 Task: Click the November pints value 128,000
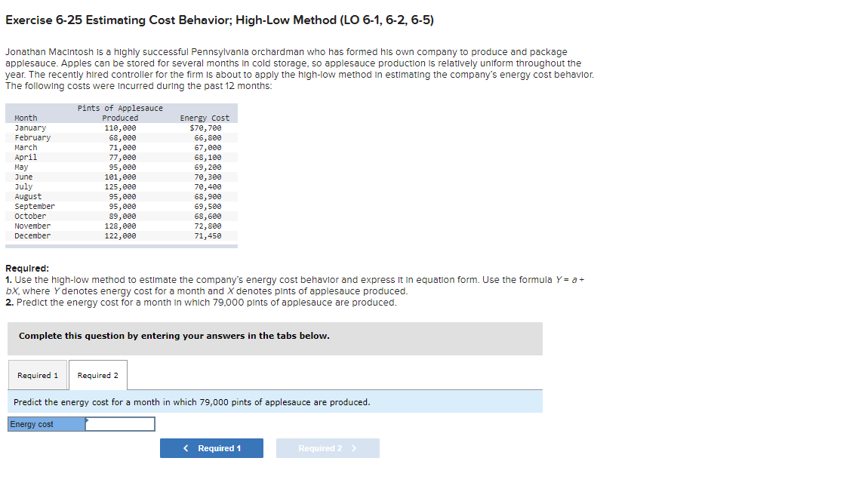coord(120,226)
